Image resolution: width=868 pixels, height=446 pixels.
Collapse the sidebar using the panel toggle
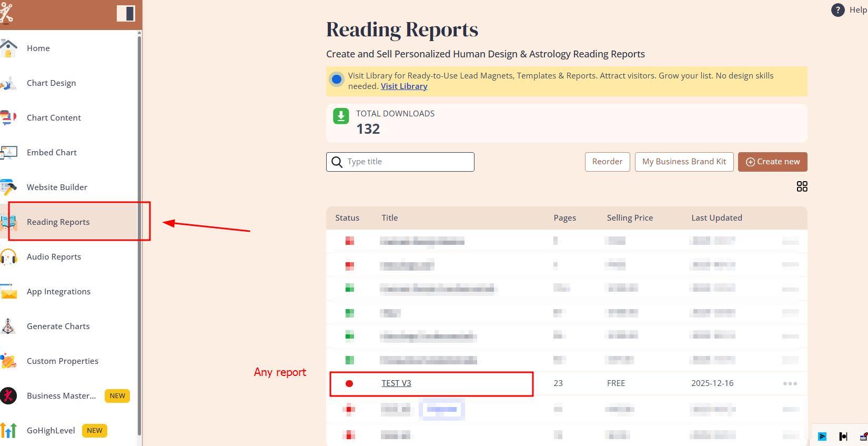pyautogui.click(x=126, y=13)
